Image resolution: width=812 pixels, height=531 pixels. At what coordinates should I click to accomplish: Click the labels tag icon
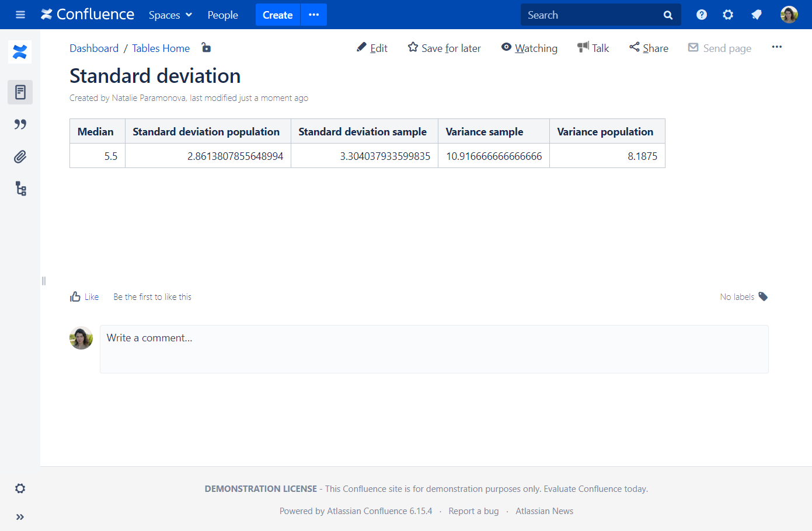coord(763,296)
